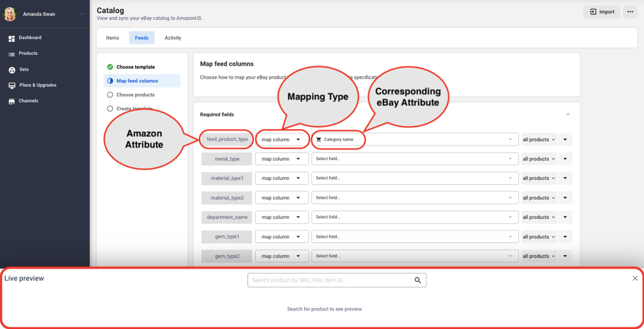The height and width of the screenshot is (329, 644).
Task: Open all products filter for feed_product_type
Action: pyautogui.click(x=539, y=140)
